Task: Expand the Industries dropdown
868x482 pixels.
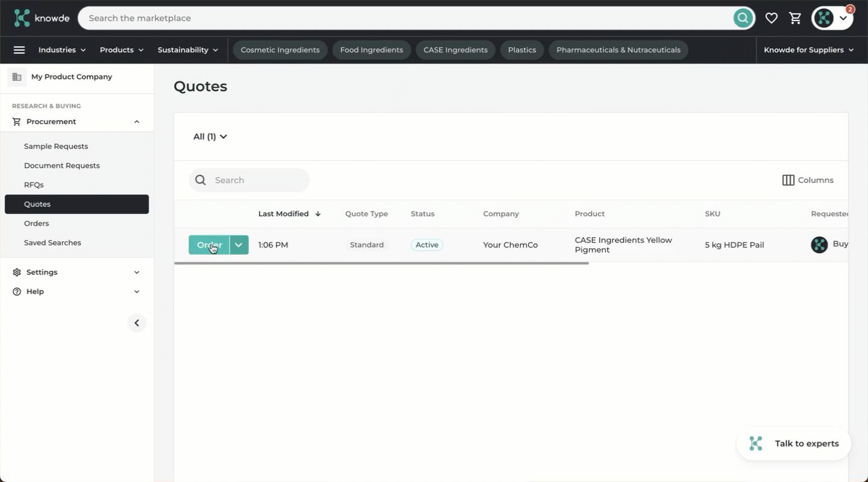Action: point(62,50)
